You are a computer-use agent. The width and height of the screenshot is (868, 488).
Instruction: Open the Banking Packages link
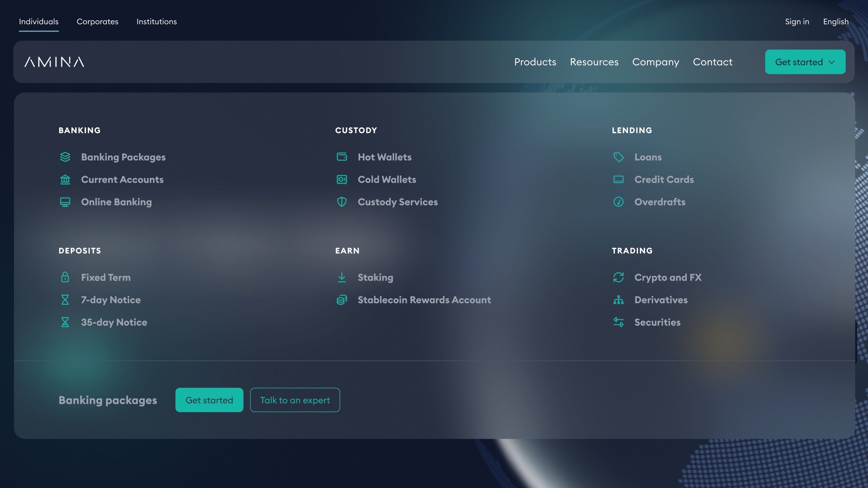point(123,157)
